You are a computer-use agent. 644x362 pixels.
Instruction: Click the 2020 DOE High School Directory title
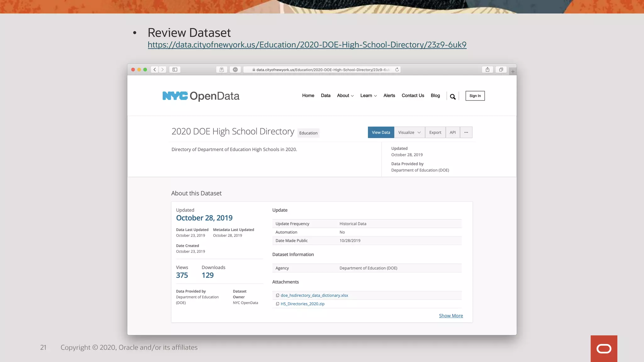(x=233, y=131)
